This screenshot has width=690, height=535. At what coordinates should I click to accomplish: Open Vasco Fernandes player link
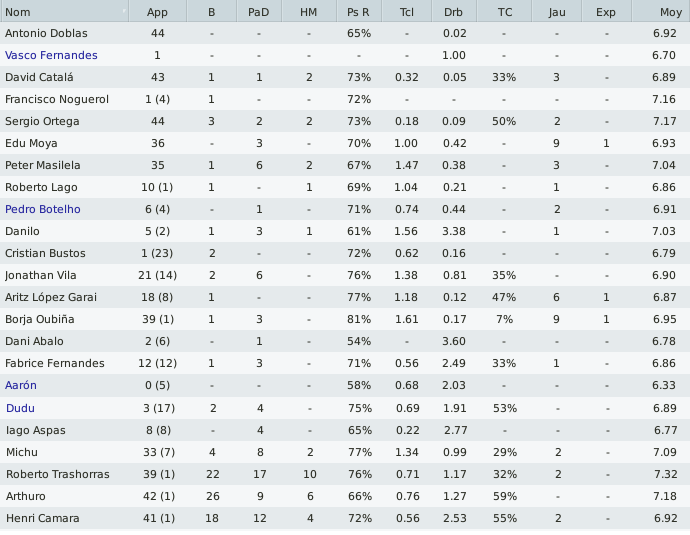tap(51, 55)
